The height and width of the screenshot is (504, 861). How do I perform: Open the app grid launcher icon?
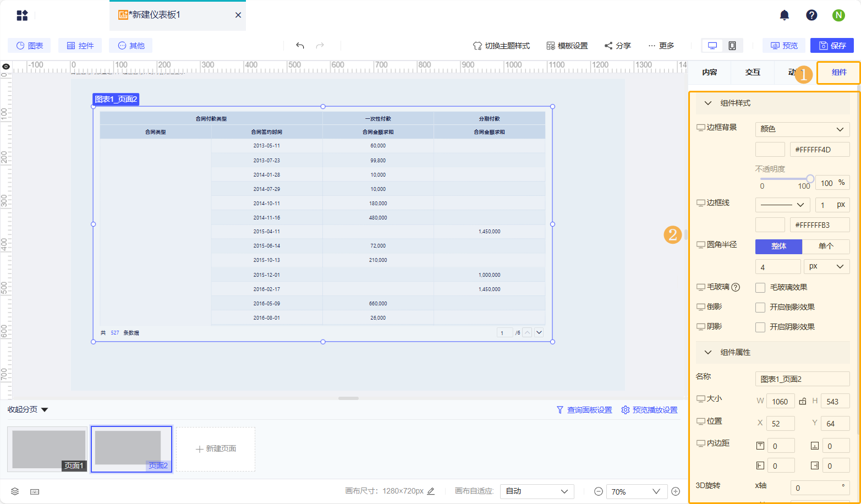(22, 15)
